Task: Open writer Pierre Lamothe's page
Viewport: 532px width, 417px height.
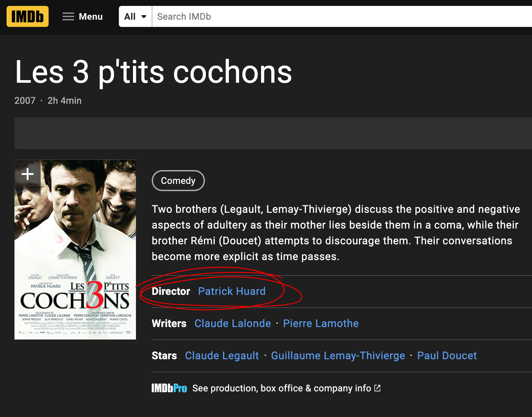Action: (x=321, y=323)
